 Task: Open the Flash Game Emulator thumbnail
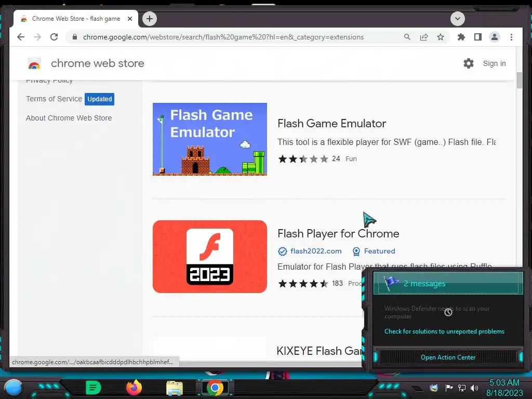[210, 139]
